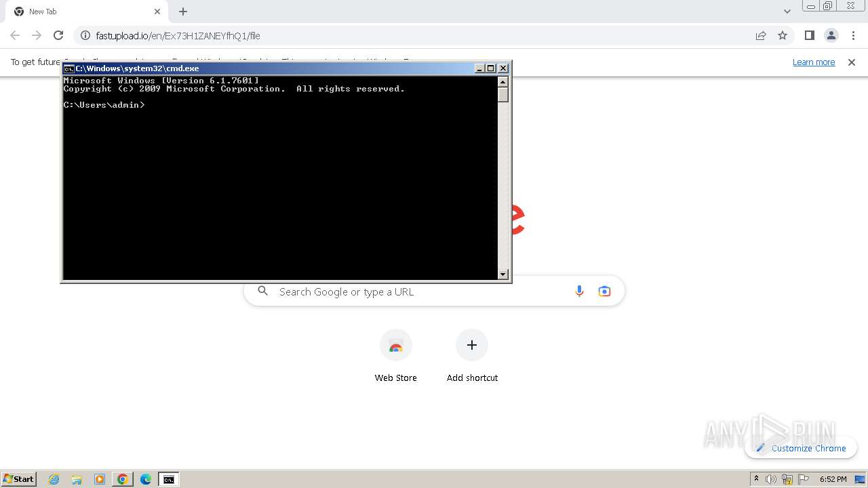Minimize the cmd.exe window
This screenshot has width=868, height=488.
coord(479,68)
